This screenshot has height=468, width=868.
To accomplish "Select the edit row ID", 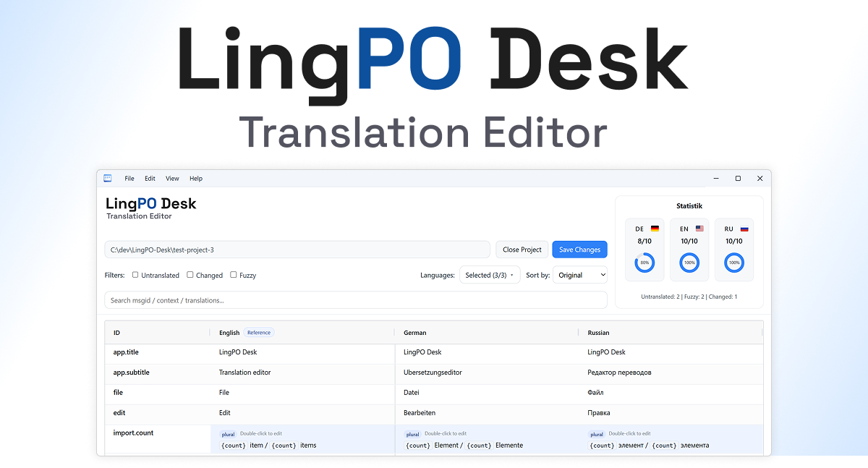I will [119, 413].
